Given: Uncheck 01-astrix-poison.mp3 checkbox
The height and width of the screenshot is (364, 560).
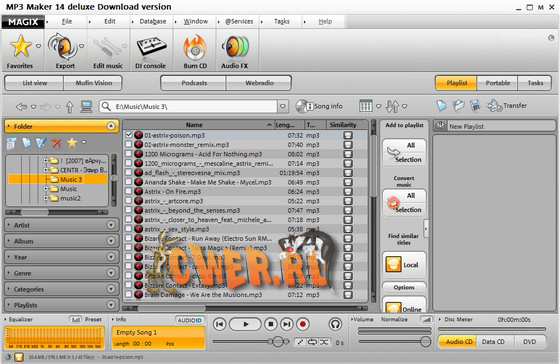Looking at the screenshot, I should pyautogui.click(x=129, y=135).
